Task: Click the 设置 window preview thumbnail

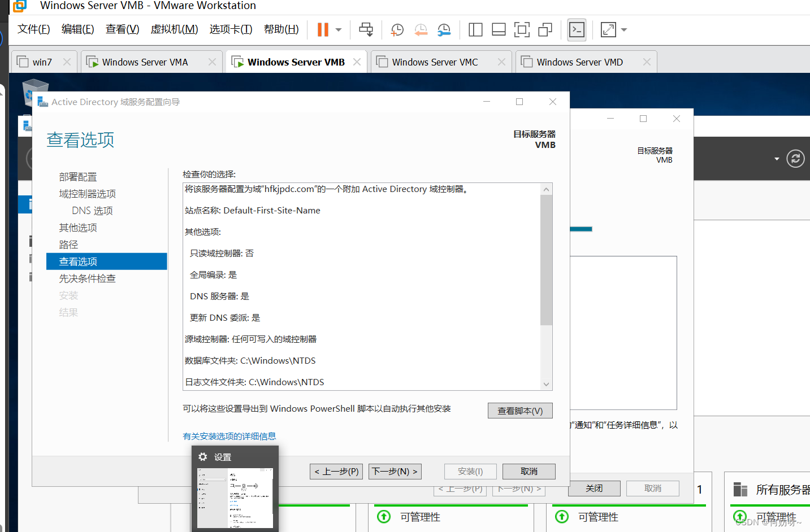Action: 235,498
